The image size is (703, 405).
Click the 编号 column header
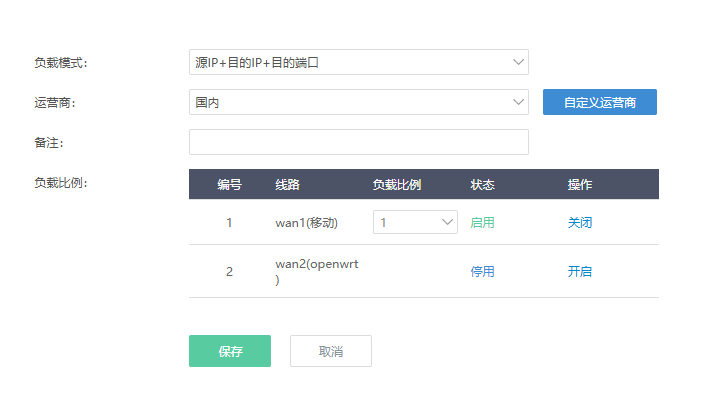coord(230,184)
